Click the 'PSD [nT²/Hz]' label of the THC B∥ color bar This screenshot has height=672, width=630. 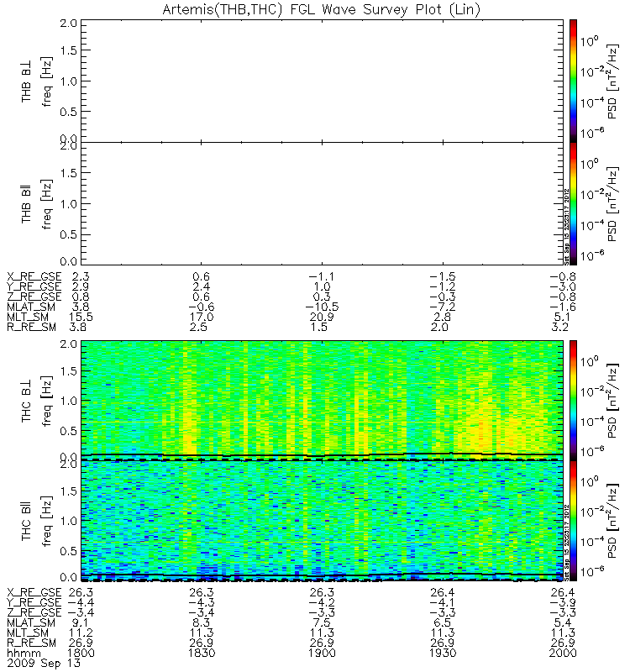pyautogui.click(x=613, y=521)
